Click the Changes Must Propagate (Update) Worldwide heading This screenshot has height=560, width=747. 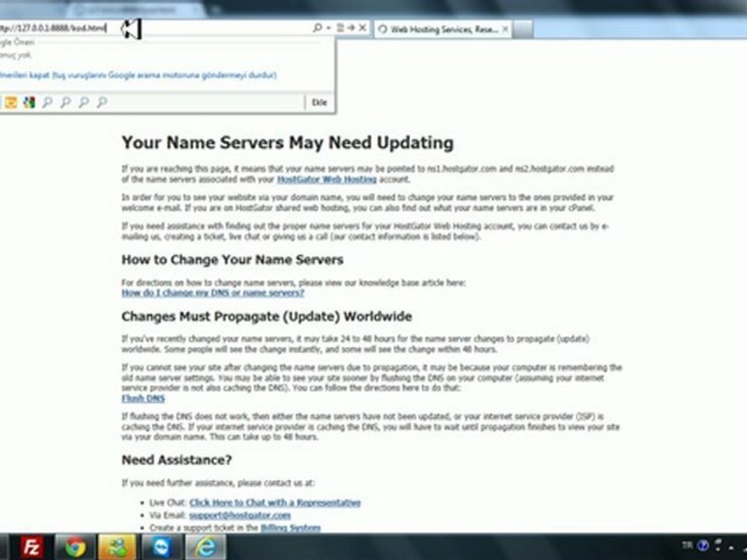(267, 317)
